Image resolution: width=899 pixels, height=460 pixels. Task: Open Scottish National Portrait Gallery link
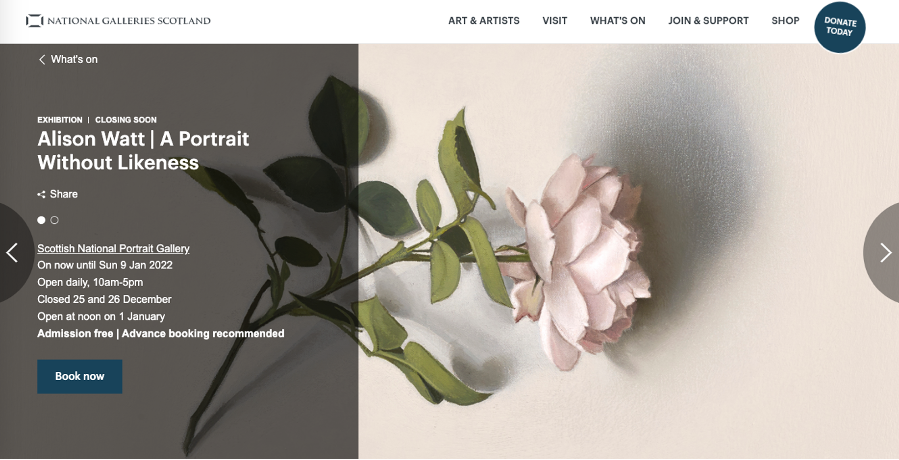[x=114, y=248]
